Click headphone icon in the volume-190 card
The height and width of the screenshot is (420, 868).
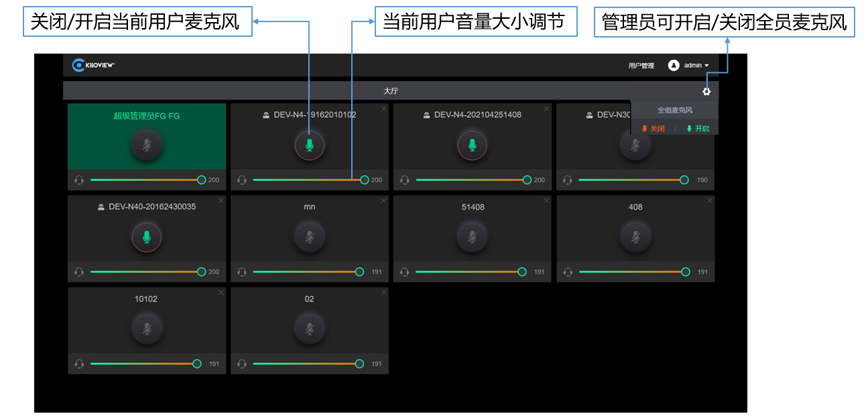568,180
